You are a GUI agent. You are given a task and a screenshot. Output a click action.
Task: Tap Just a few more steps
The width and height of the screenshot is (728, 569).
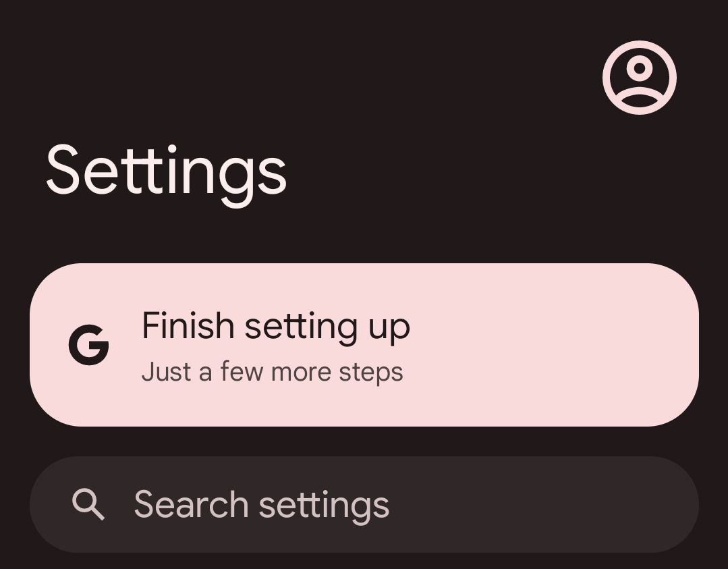tap(272, 371)
